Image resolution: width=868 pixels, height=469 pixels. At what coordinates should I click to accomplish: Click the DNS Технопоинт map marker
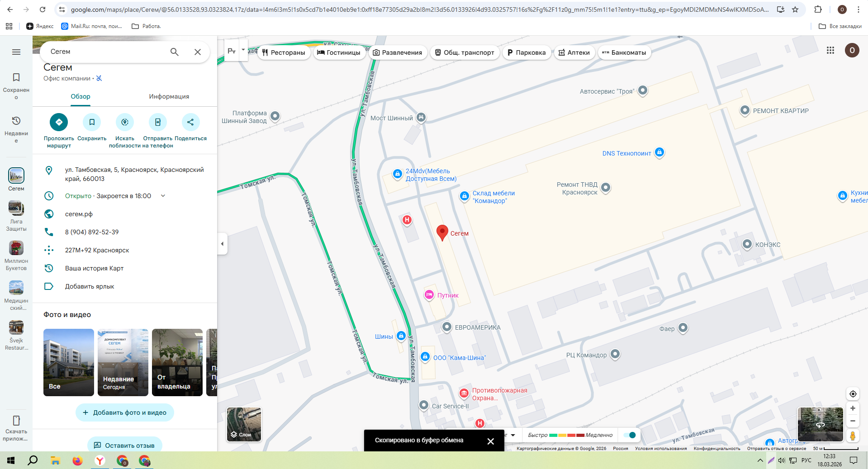pyautogui.click(x=659, y=152)
